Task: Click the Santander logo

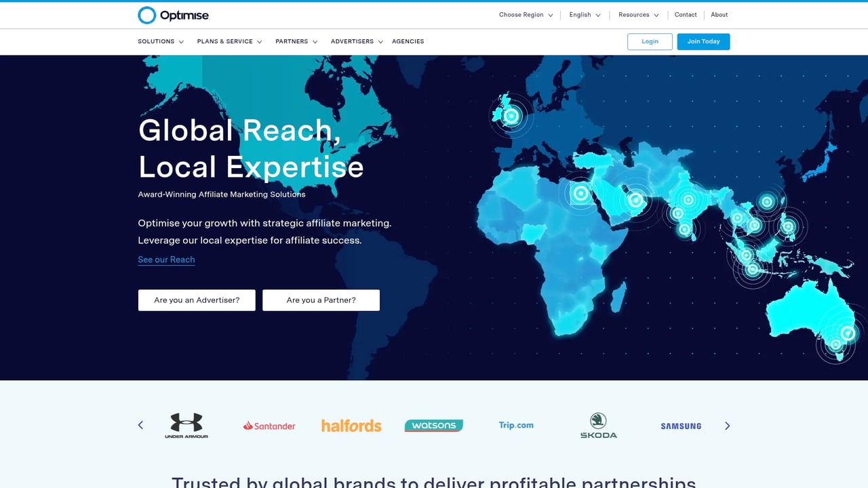Action: coord(269,426)
